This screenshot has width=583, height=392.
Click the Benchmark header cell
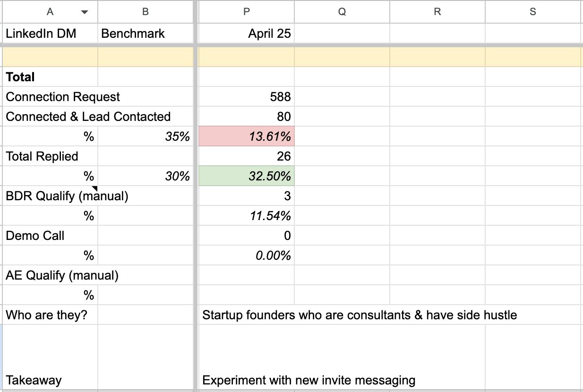pyautogui.click(x=146, y=34)
